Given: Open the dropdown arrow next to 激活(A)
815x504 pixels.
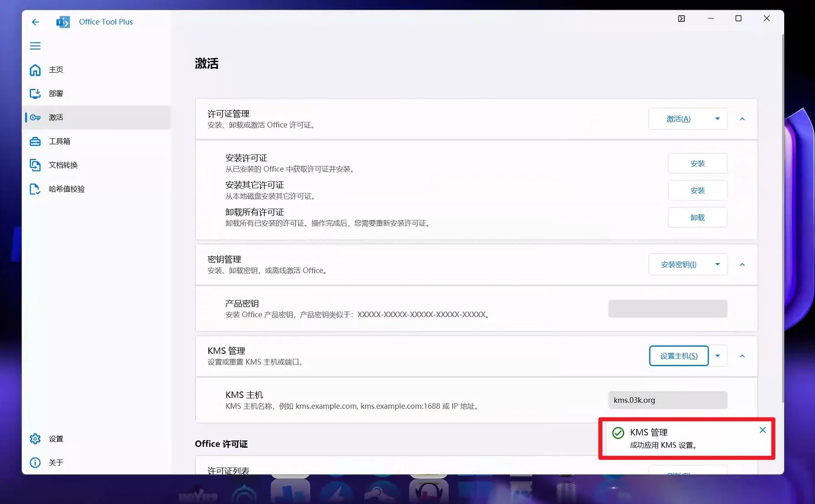Looking at the screenshot, I should click(717, 119).
